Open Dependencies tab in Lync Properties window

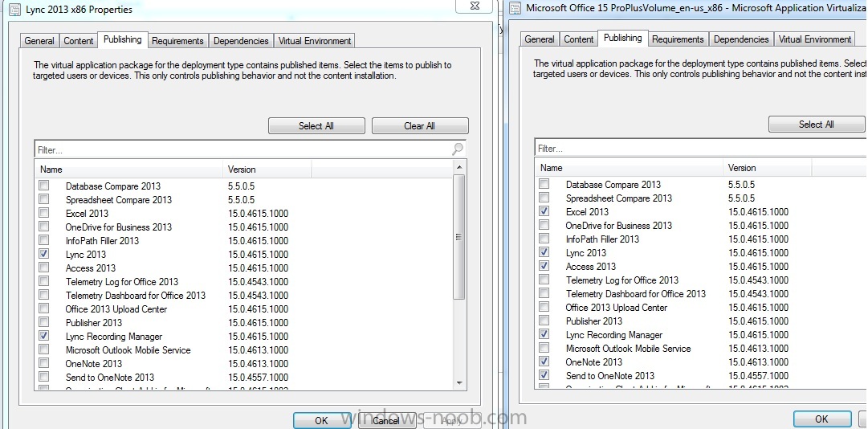[x=241, y=41]
